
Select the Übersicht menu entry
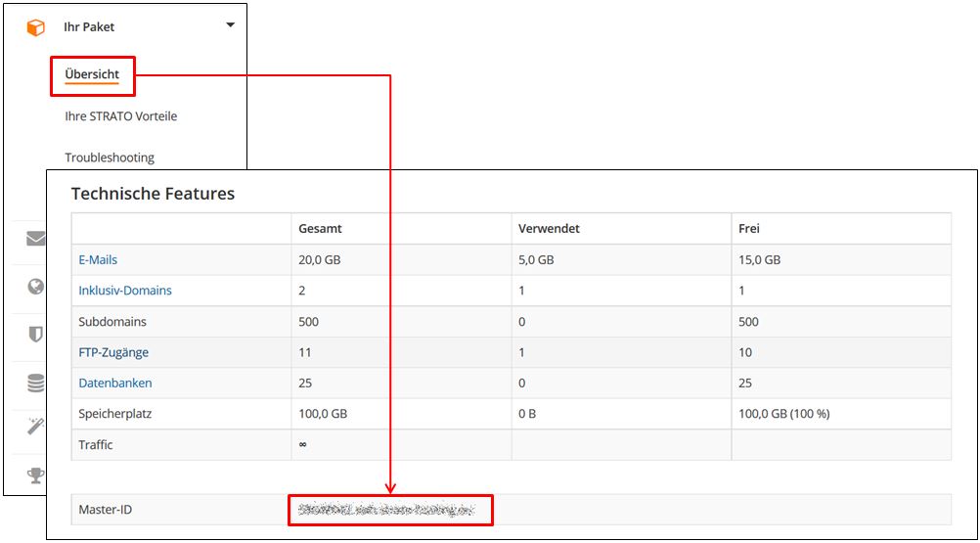coord(92,74)
